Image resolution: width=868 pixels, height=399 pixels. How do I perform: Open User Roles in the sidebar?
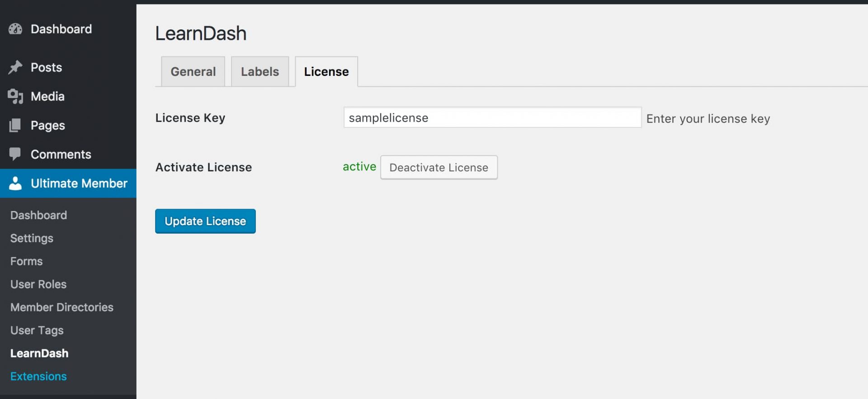coord(38,284)
